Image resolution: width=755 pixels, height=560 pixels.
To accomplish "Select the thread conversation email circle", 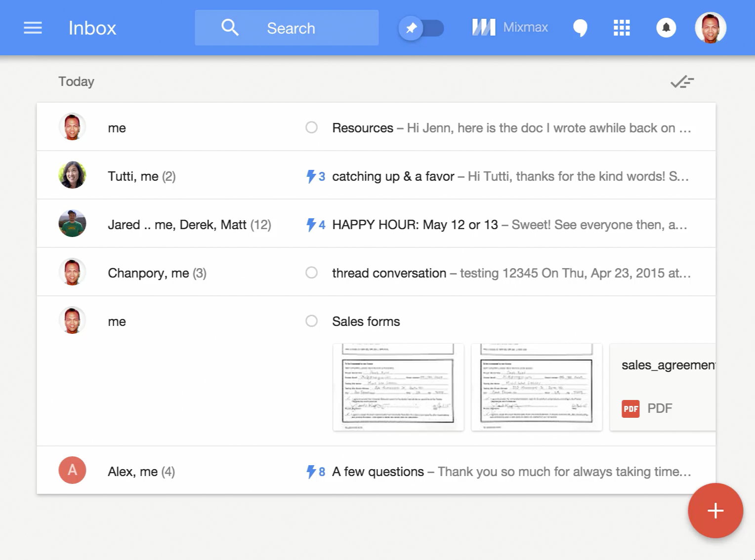I will (x=311, y=273).
